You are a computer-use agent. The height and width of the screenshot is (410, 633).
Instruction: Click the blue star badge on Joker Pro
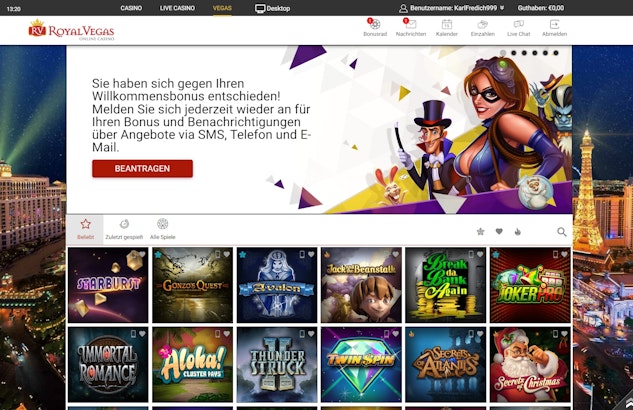pos(496,255)
